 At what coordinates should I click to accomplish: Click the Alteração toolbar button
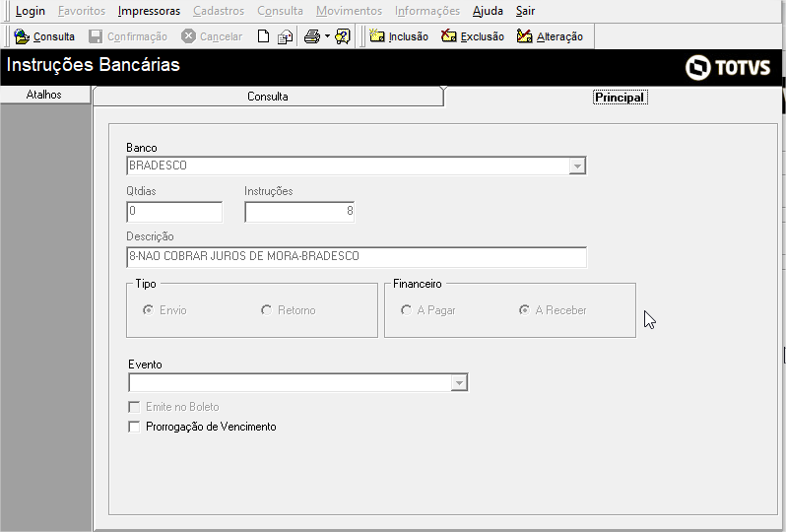(550, 36)
